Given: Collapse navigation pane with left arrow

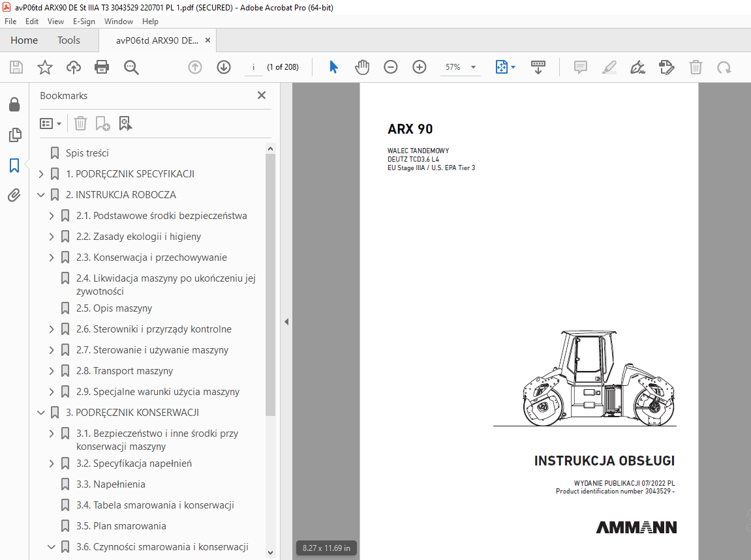Looking at the screenshot, I should coord(286,321).
